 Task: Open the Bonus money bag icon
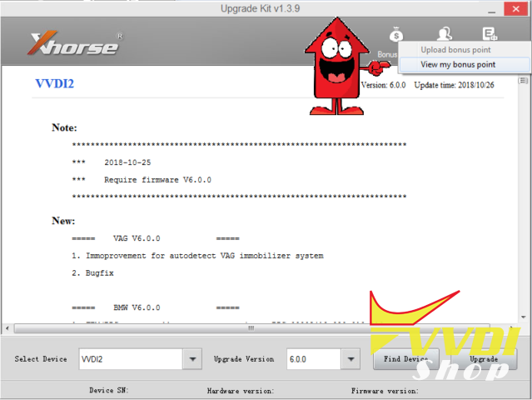pyautogui.click(x=396, y=34)
